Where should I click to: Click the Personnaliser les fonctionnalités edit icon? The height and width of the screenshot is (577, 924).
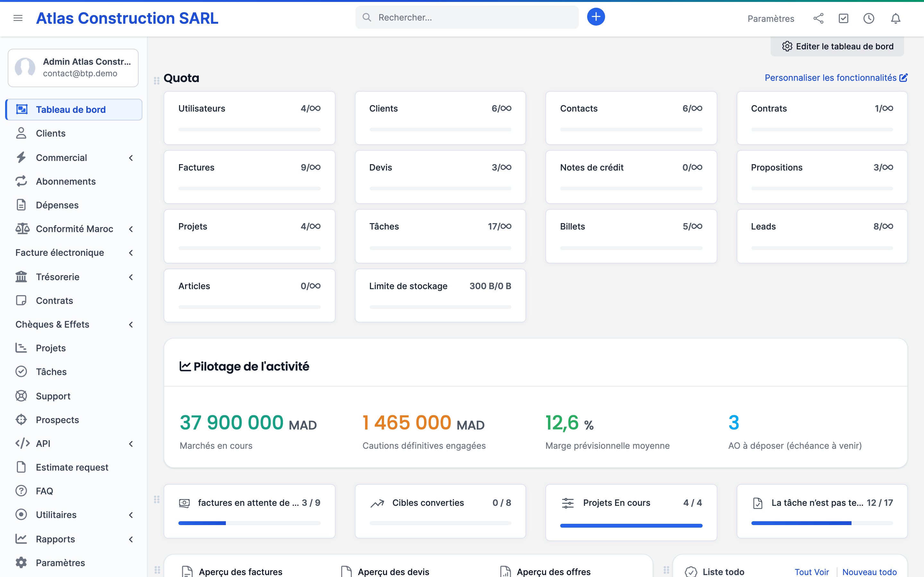point(903,78)
